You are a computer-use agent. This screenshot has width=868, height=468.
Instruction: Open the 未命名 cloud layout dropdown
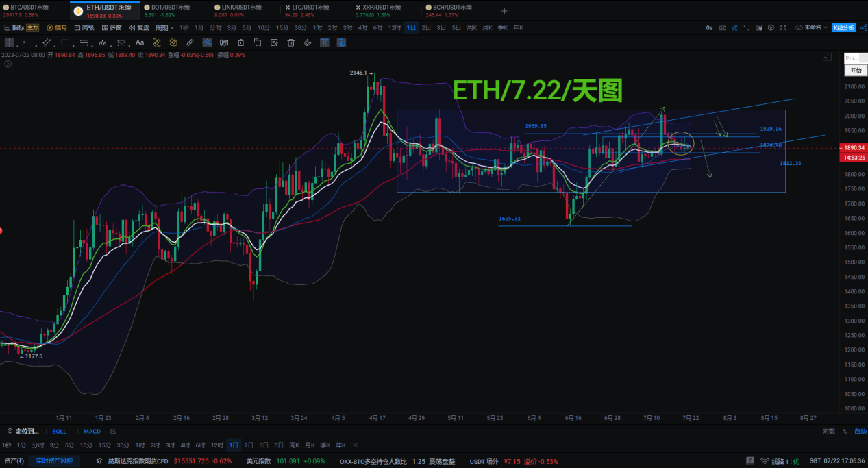[x=811, y=27]
